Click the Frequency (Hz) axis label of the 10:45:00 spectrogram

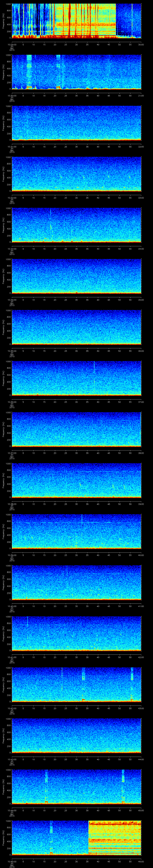click(x=3, y=838)
